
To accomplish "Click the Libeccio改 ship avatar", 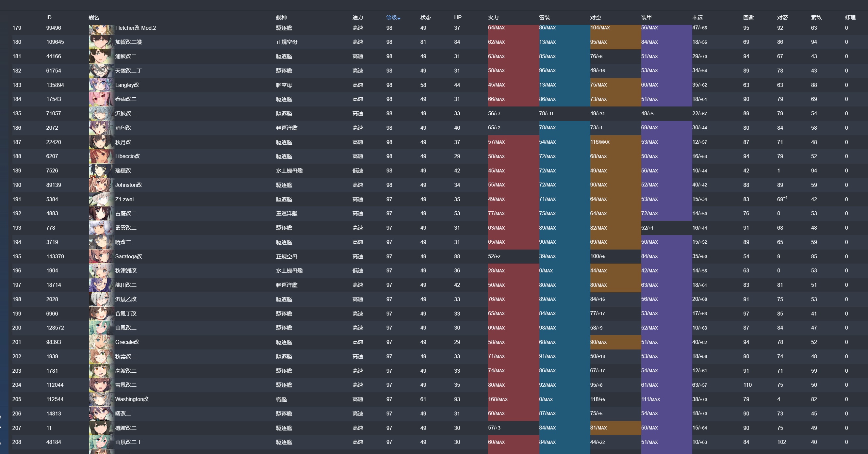I will click(x=100, y=156).
